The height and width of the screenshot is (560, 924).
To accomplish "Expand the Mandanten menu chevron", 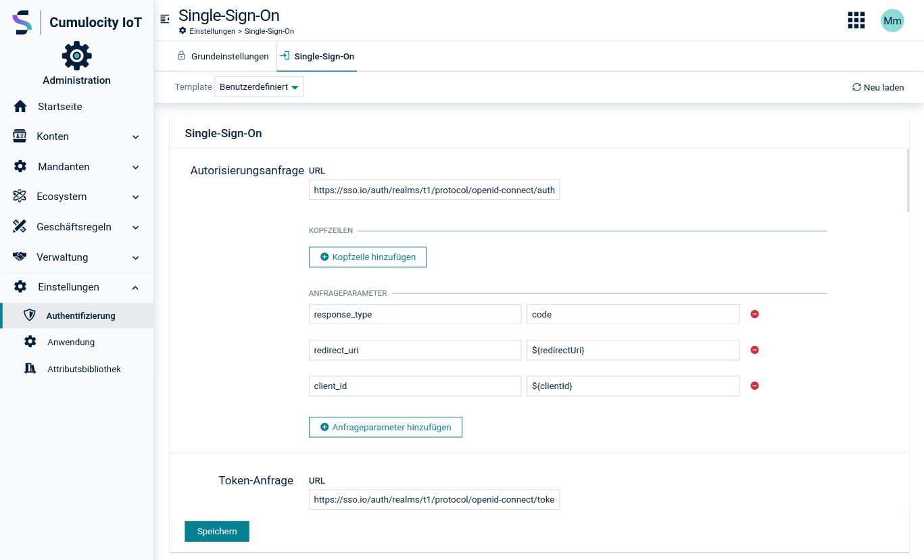I will point(136,168).
